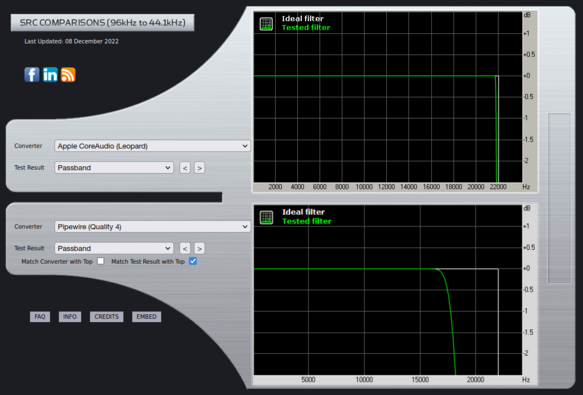
Task: Open the Facebook share icon
Action: (x=32, y=75)
